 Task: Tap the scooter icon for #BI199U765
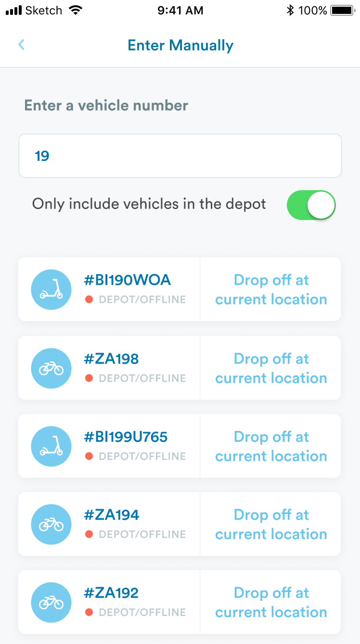51,447
